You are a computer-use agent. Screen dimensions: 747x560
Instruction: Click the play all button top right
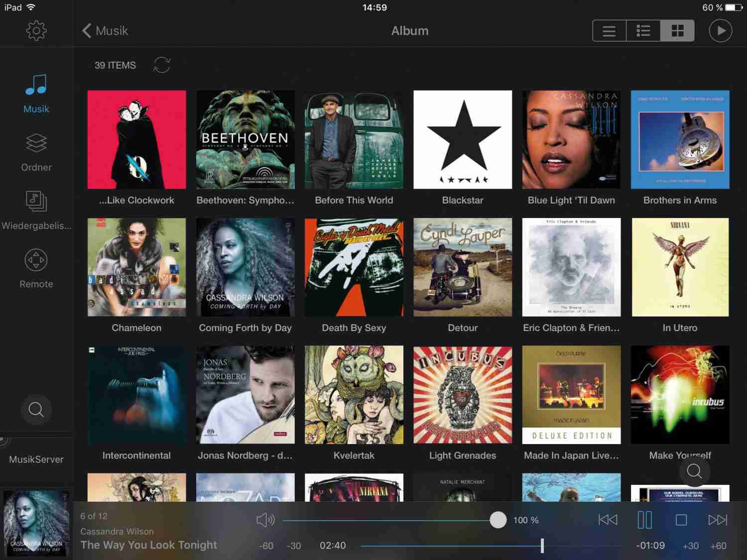tap(721, 31)
